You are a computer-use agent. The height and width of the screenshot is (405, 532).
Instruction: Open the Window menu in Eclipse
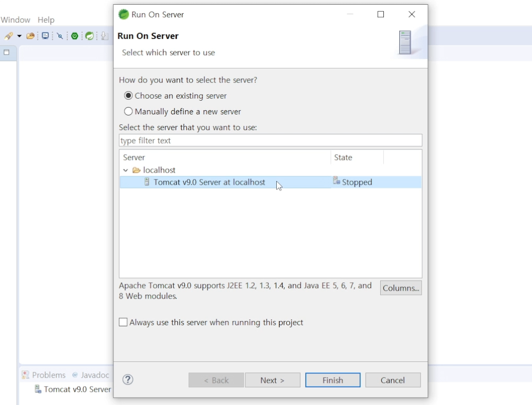pyautogui.click(x=15, y=19)
